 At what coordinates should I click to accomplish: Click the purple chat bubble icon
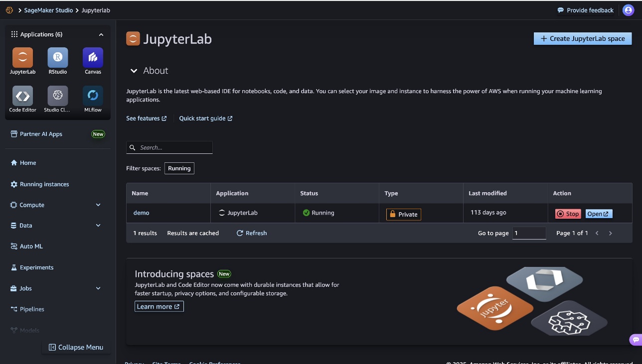(x=635, y=340)
